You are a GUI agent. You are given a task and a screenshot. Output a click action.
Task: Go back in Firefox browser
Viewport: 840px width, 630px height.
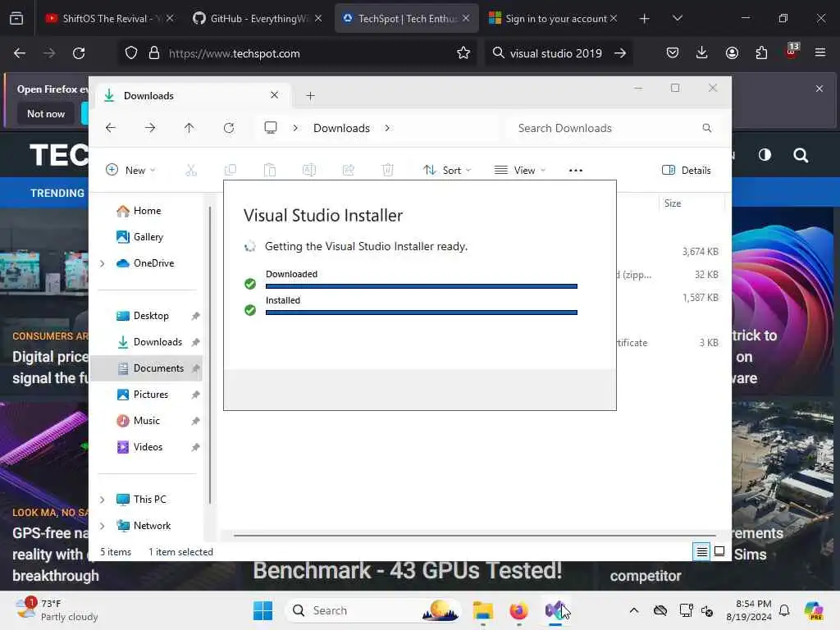[20, 53]
